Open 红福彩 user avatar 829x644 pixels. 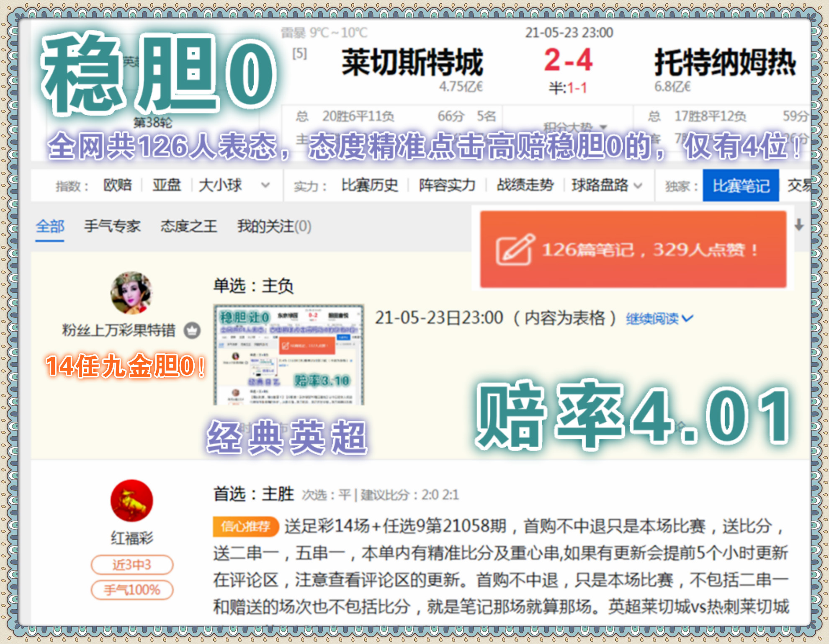(131, 500)
